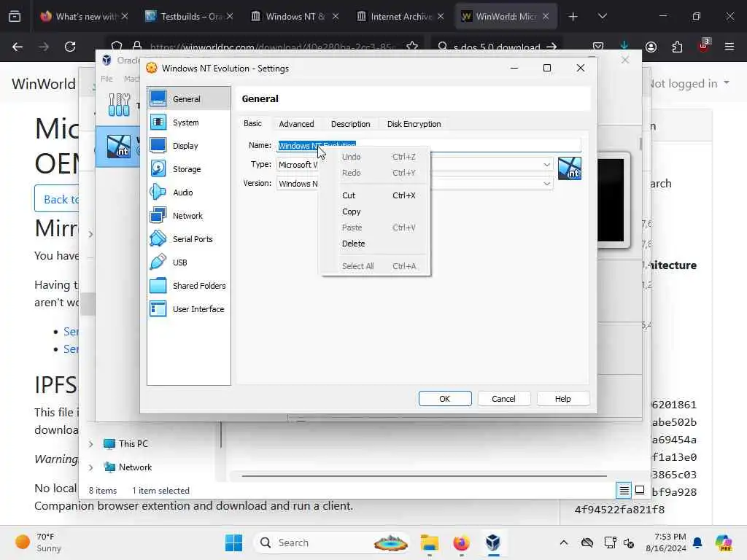This screenshot has width=747, height=560.
Task: Open System settings category
Action: (x=189, y=122)
